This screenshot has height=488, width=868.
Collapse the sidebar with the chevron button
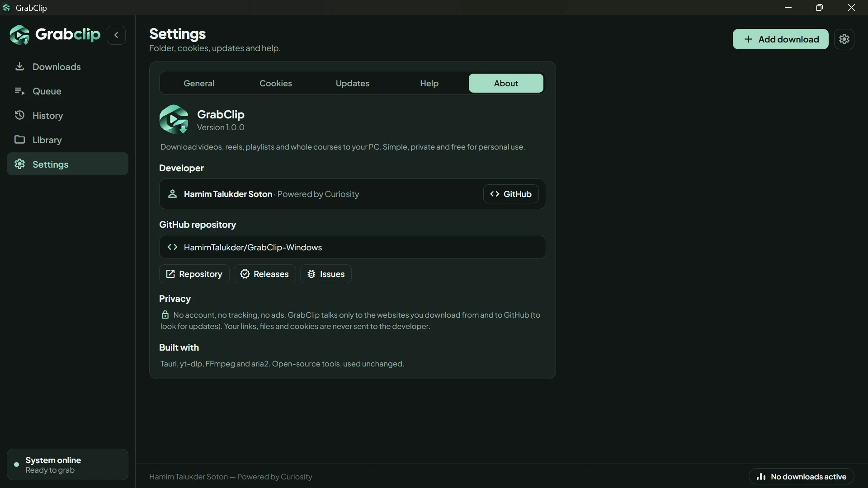116,35
